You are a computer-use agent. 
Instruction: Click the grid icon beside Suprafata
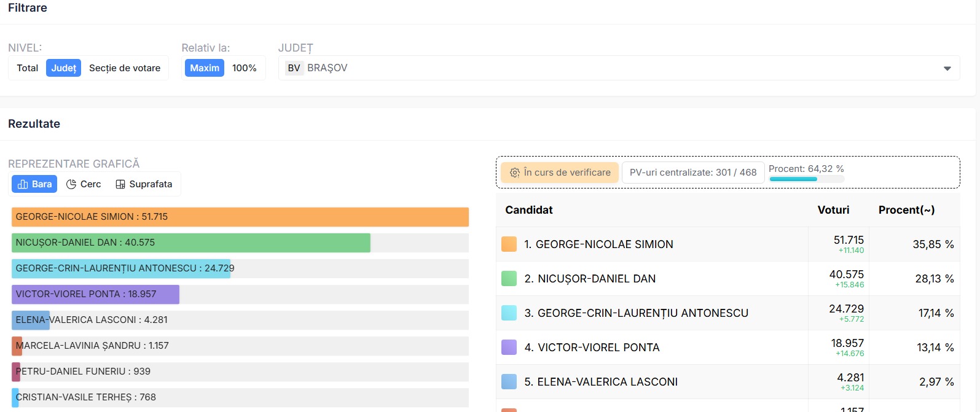coord(120,184)
